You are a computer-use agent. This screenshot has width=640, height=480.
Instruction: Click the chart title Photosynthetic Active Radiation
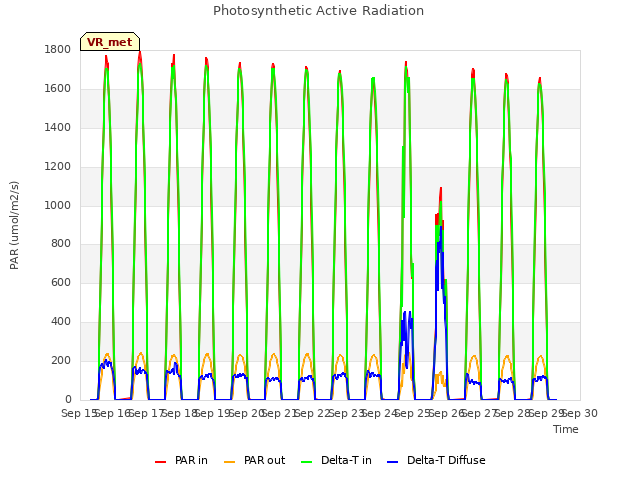[318, 11]
